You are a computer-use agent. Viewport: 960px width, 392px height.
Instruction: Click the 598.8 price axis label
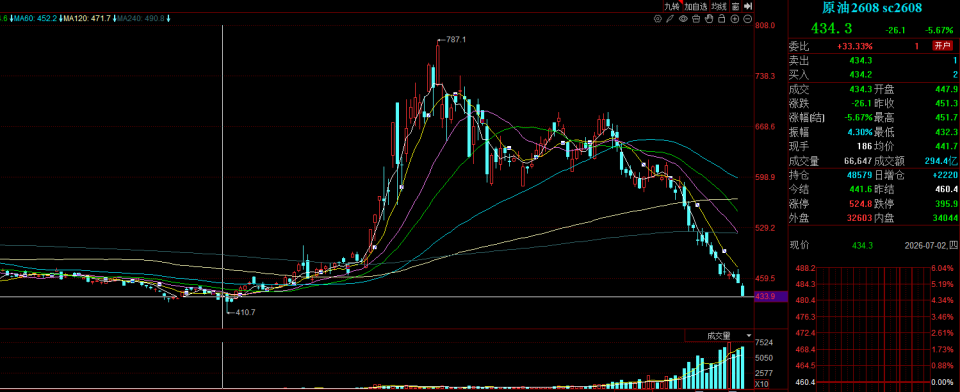tap(766, 178)
